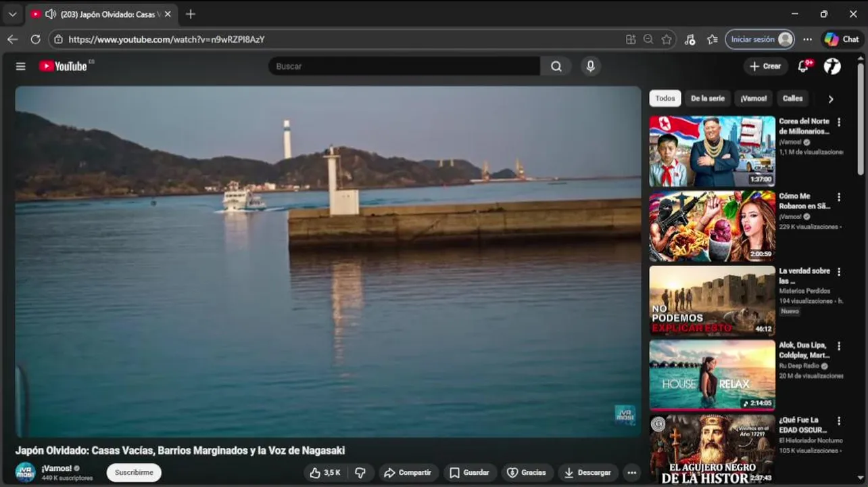Open the Ru Deep Radio channel name
This screenshot has height=487, width=868.
[800, 366]
